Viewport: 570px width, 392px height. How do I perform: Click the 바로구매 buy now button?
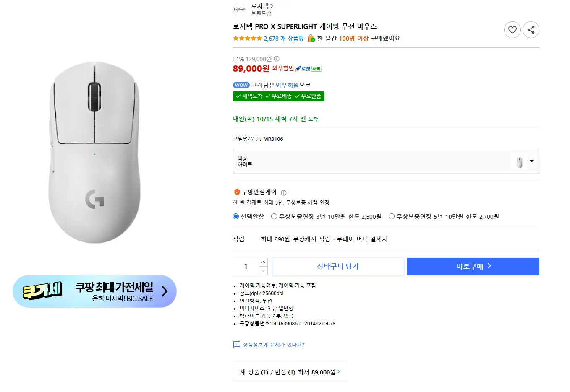[x=473, y=267]
